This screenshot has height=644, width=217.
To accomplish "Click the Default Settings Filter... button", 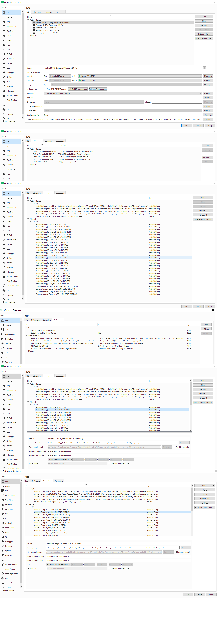I will pos(204,39).
